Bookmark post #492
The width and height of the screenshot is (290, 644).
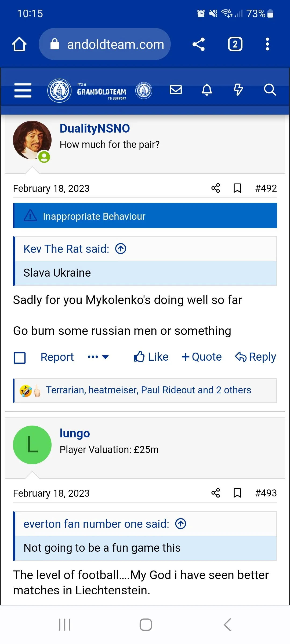237,188
